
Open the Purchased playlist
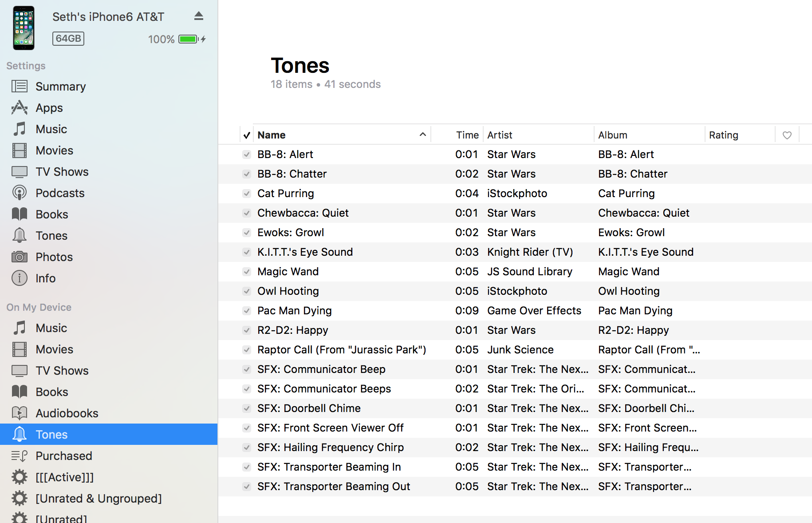click(x=64, y=456)
